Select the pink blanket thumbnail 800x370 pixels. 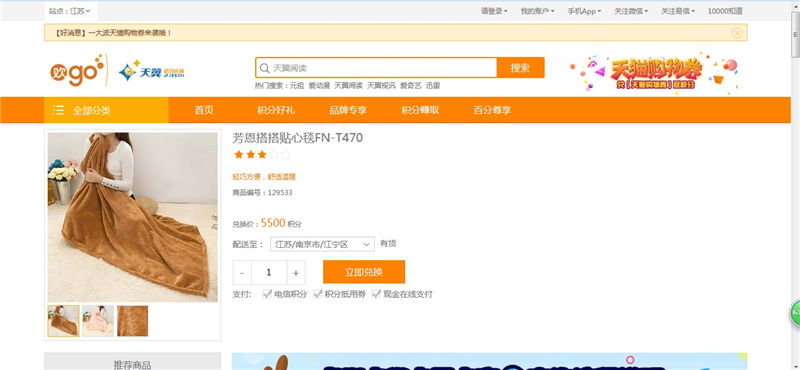pyautogui.click(x=98, y=321)
